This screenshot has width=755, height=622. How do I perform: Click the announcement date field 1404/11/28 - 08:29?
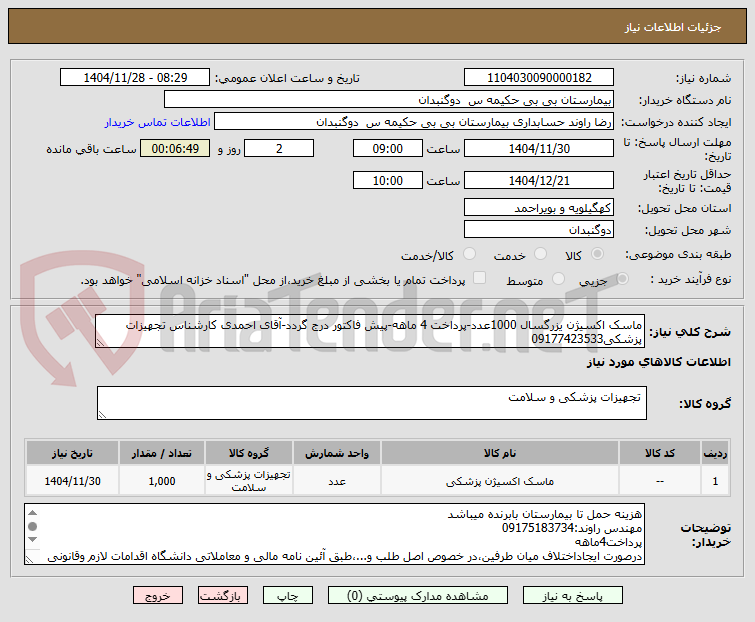pos(135,78)
